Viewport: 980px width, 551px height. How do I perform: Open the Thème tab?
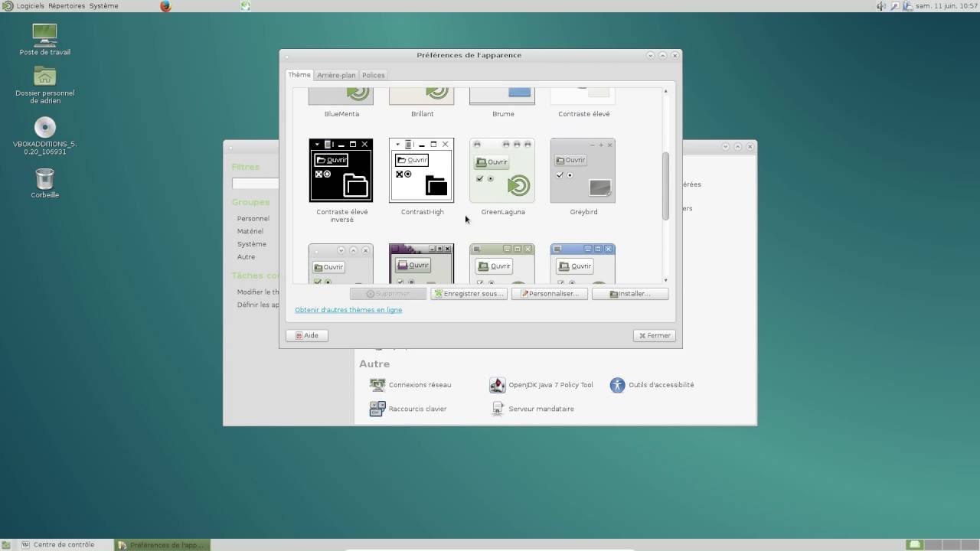pos(299,75)
